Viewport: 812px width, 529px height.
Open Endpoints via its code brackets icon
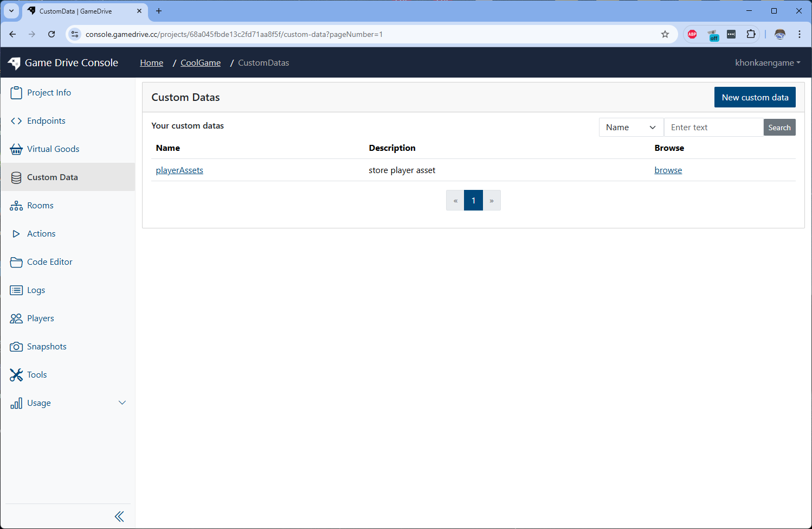point(16,121)
